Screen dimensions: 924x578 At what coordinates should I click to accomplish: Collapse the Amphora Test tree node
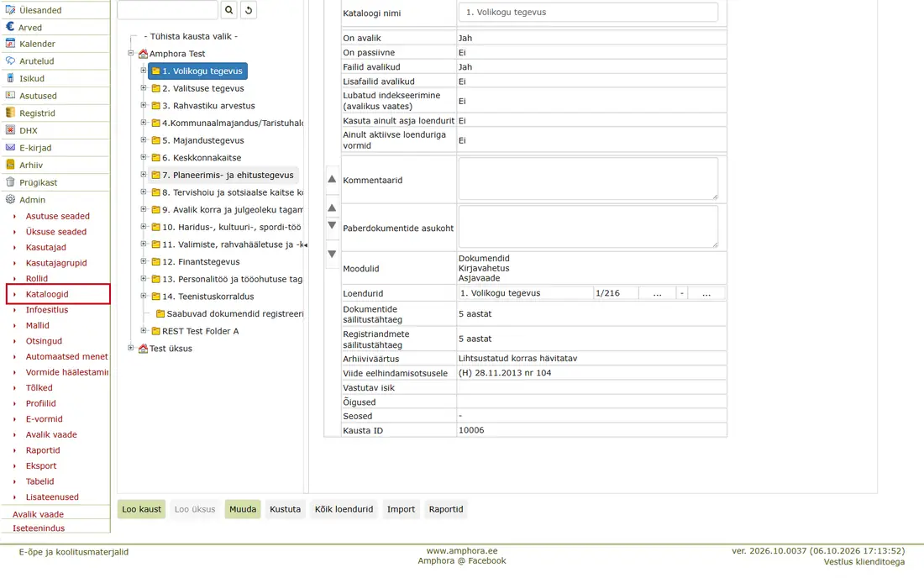(131, 53)
